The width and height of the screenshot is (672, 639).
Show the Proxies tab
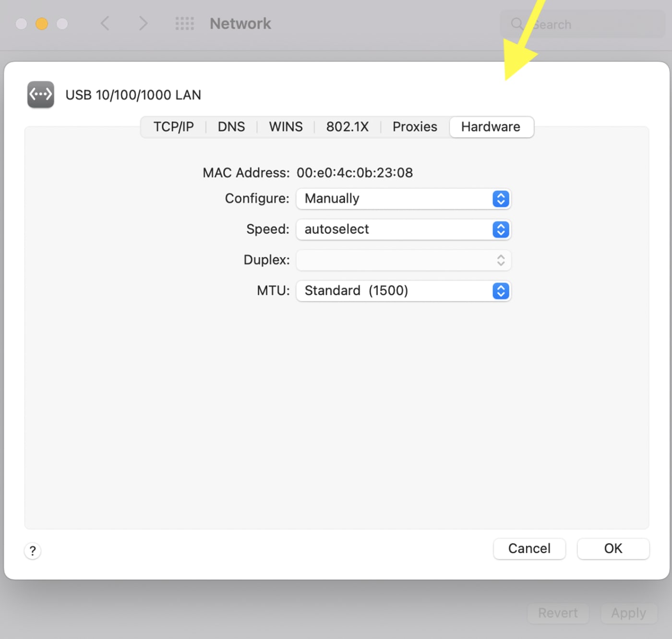click(x=415, y=127)
